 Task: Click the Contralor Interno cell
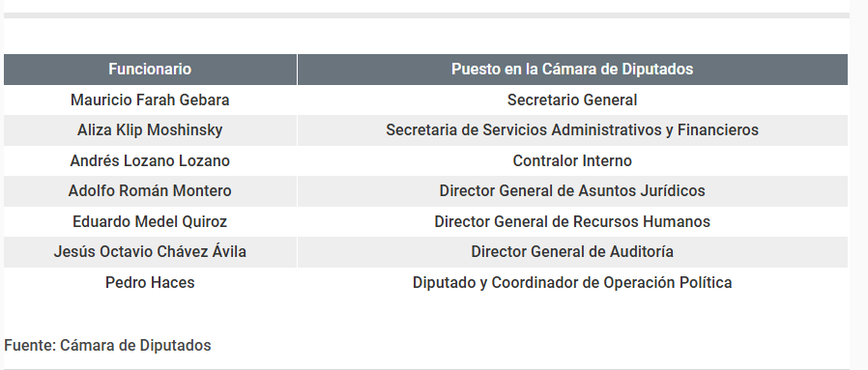pyautogui.click(x=572, y=161)
